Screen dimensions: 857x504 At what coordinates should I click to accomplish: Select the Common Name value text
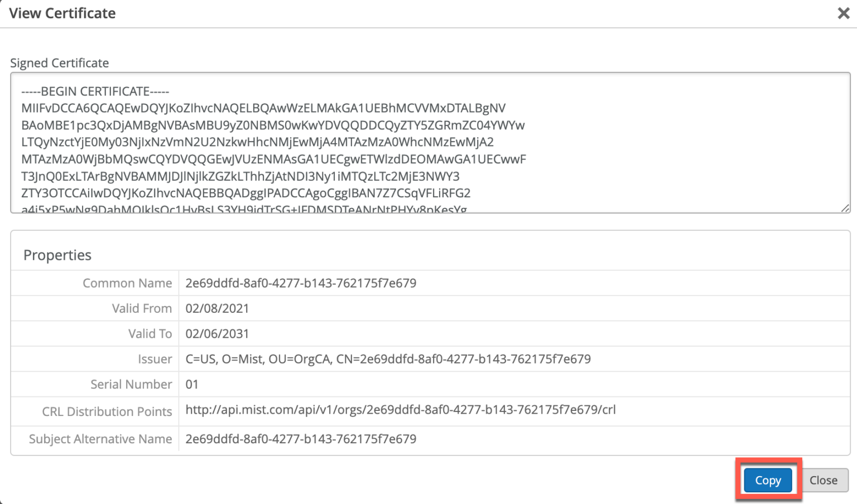[301, 283]
